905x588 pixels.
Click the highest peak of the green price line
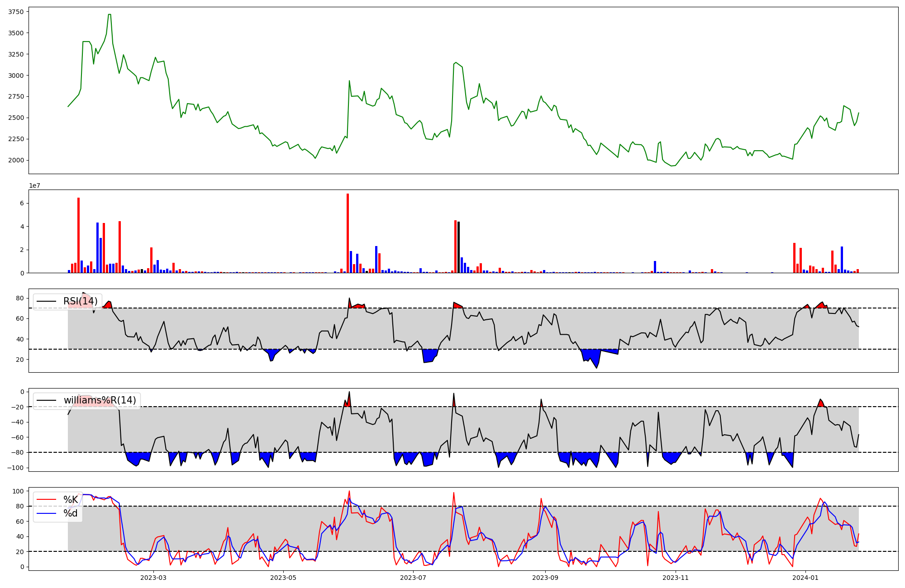(109, 15)
